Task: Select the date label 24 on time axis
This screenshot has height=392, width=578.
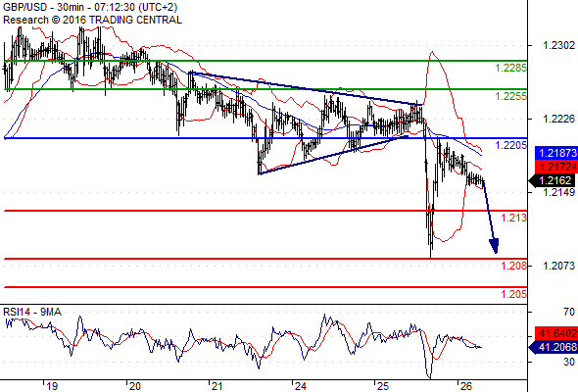Action: click(301, 386)
